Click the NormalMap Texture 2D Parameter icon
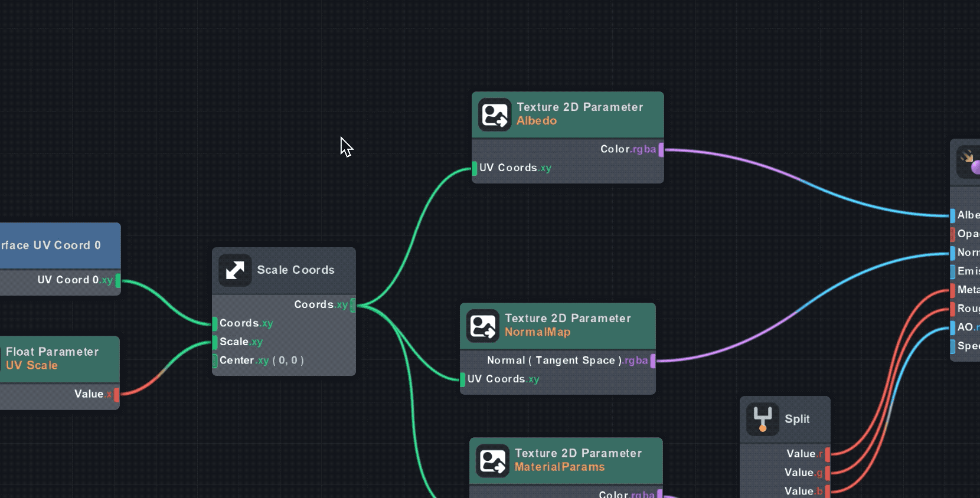Viewport: 980px width, 498px height. pyautogui.click(x=482, y=326)
